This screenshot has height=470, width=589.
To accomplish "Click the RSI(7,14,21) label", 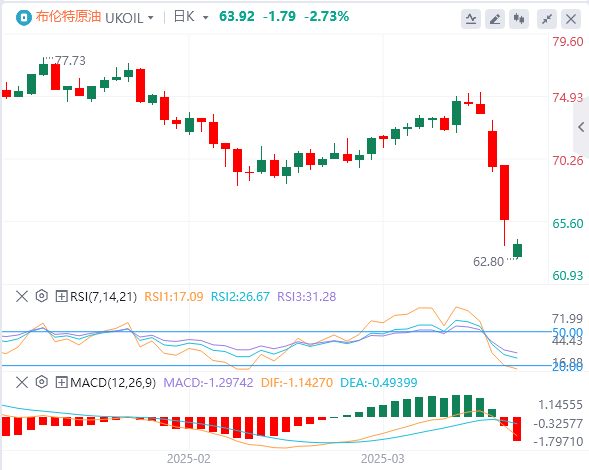I will [103, 297].
